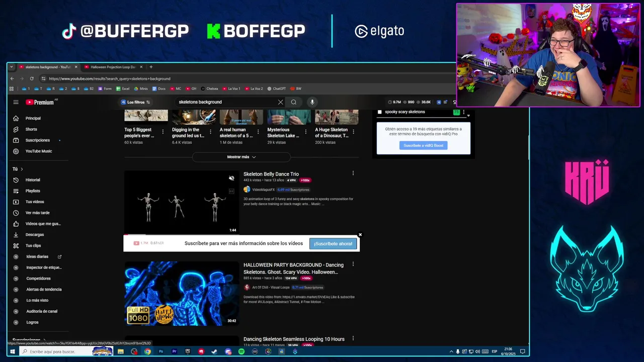Check the spooky scary skeletons tag
Image resolution: width=644 pixels, height=362 pixels.
pyautogui.click(x=379, y=112)
